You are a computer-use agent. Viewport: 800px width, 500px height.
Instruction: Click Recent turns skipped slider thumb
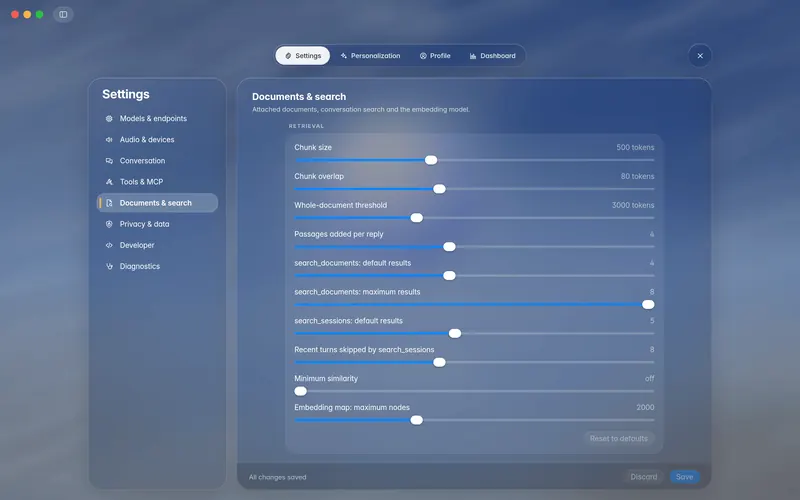(439, 362)
